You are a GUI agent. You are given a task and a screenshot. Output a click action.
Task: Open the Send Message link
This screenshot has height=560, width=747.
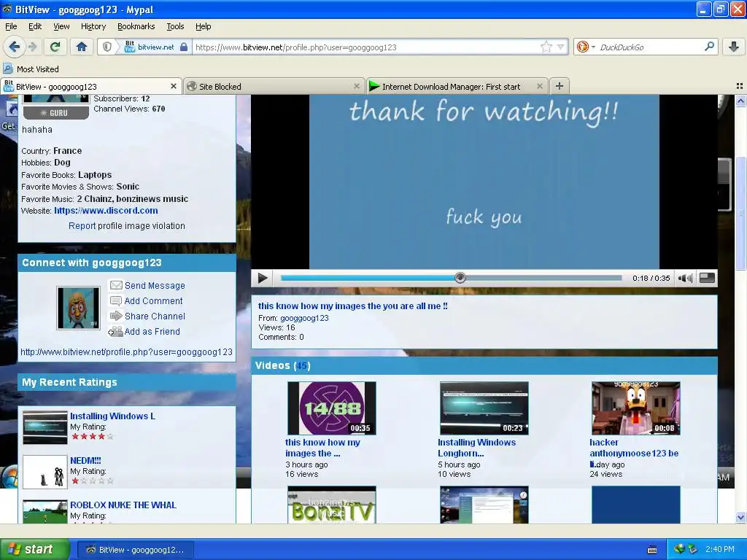(155, 285)
